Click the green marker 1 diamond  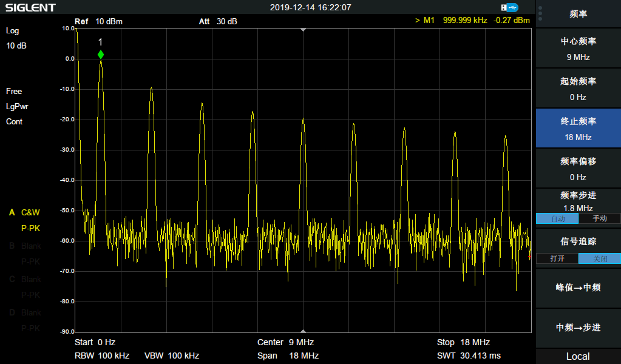pyautogui.click(x=101, y=55)
